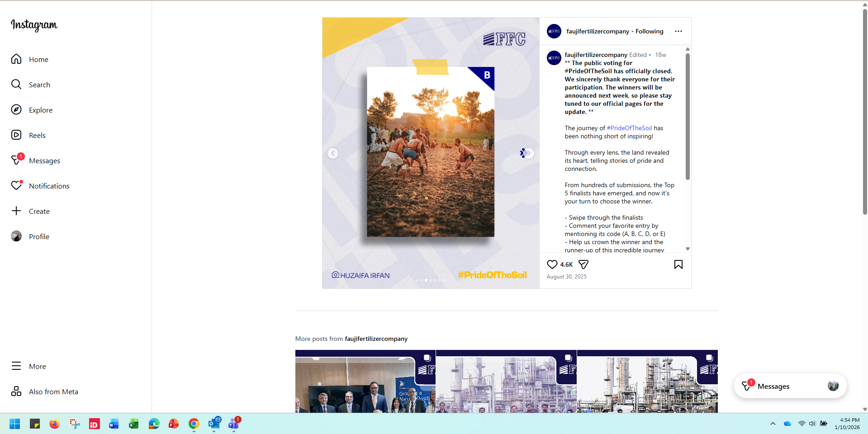Click the caption scrollbar thumb
The image size is (868, 434).
pyautogui.click(x=688, y=117)
